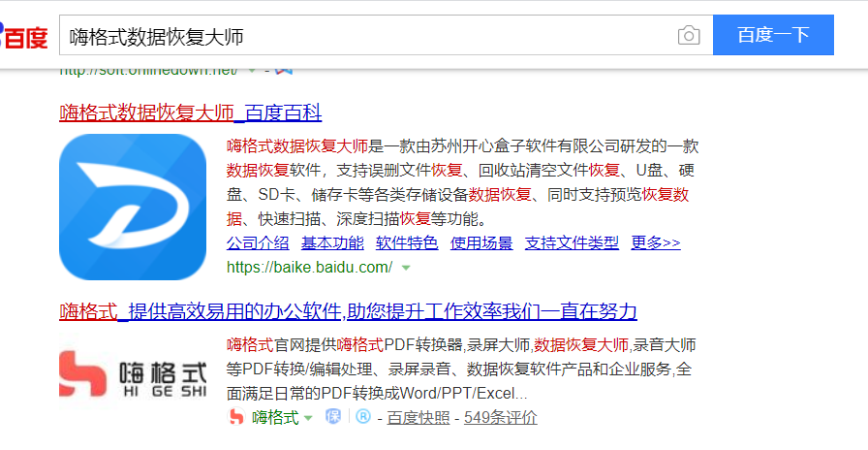Click the 百度一下 search button
The width and height of the screenshot is (868, 450).
pos(773,35)
